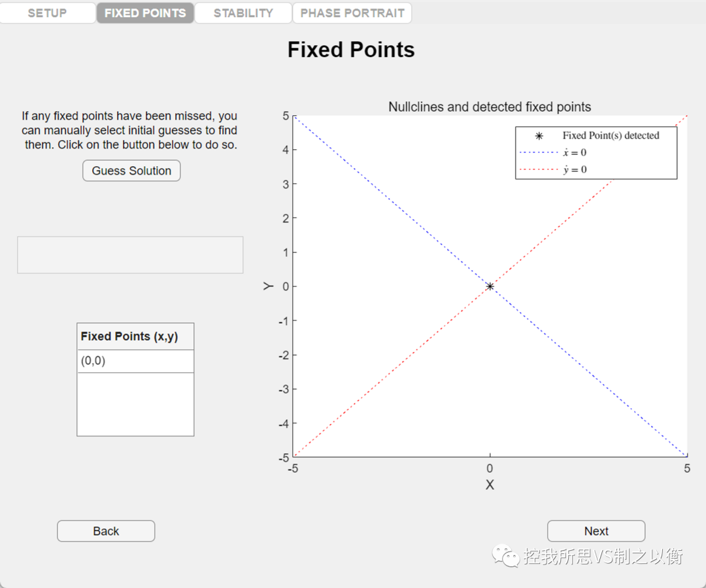Click the plot title about nullclines

[490, 107]
